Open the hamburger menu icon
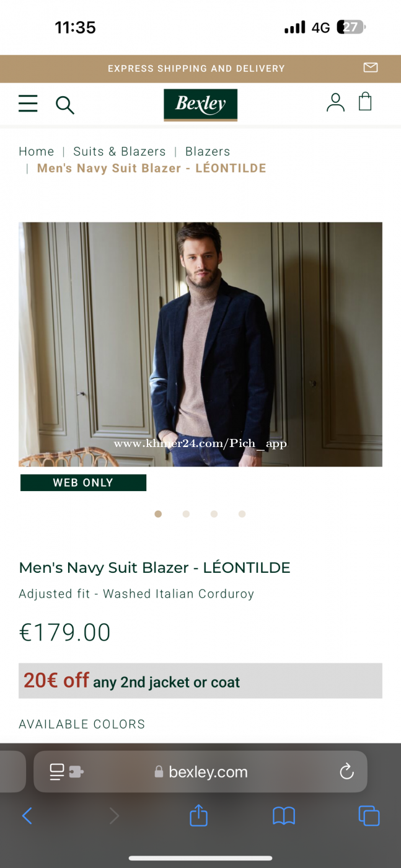 28,104
